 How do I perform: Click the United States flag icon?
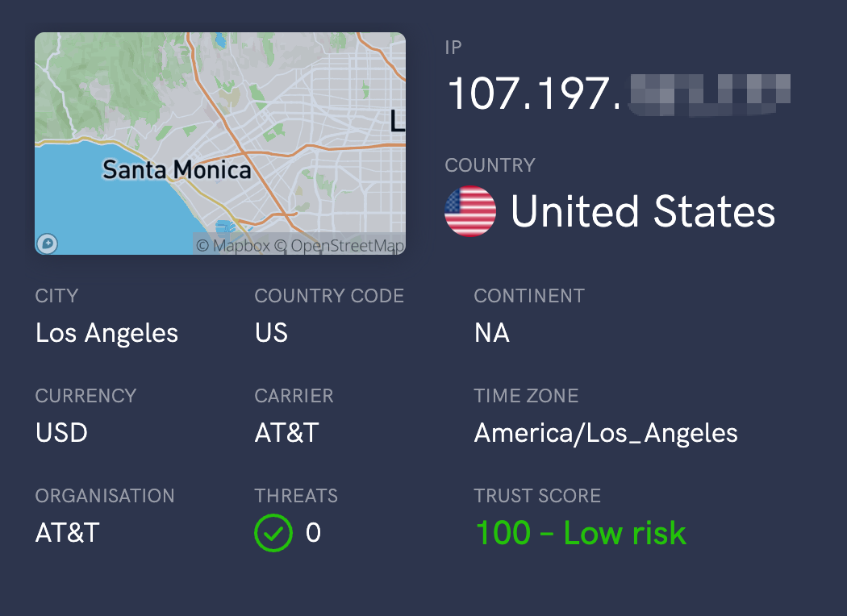(x=470, y=211)
